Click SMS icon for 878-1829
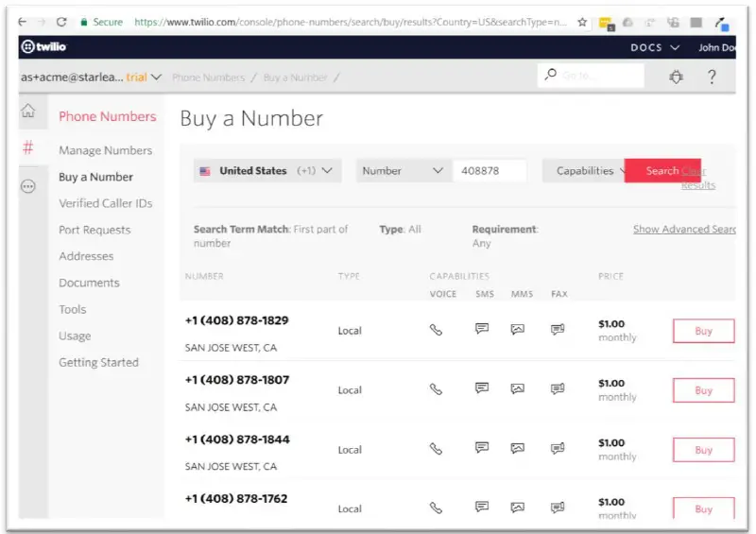 (482, 329)
